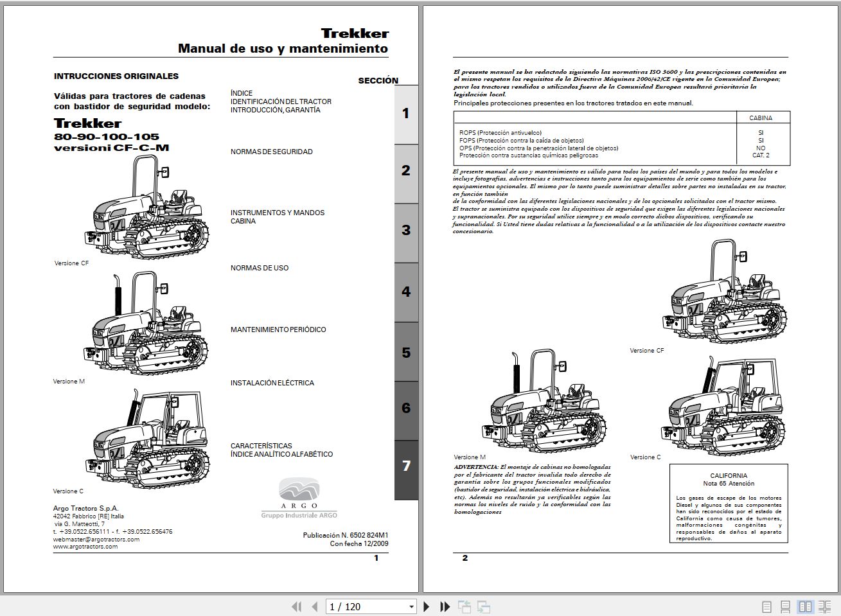The image size is (841, 616).
Task: Click the Argo Tractors S.p.A. company name
Action: [x=85, y=509]
